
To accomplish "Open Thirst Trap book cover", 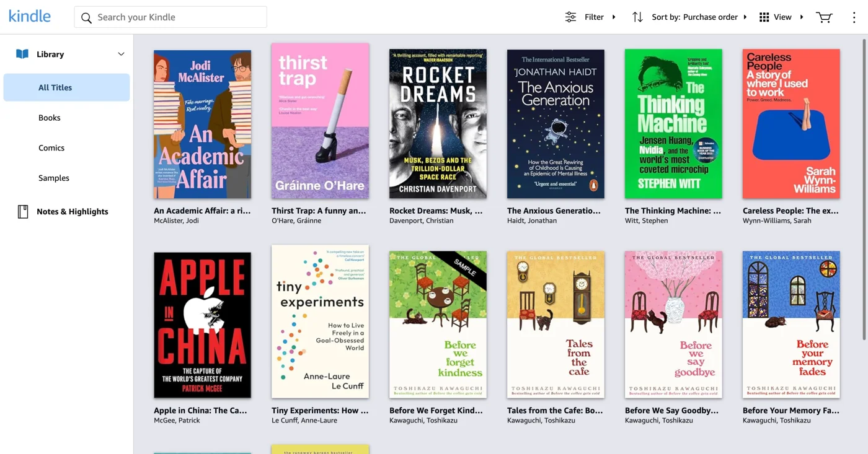I will [x=320, y=121].
